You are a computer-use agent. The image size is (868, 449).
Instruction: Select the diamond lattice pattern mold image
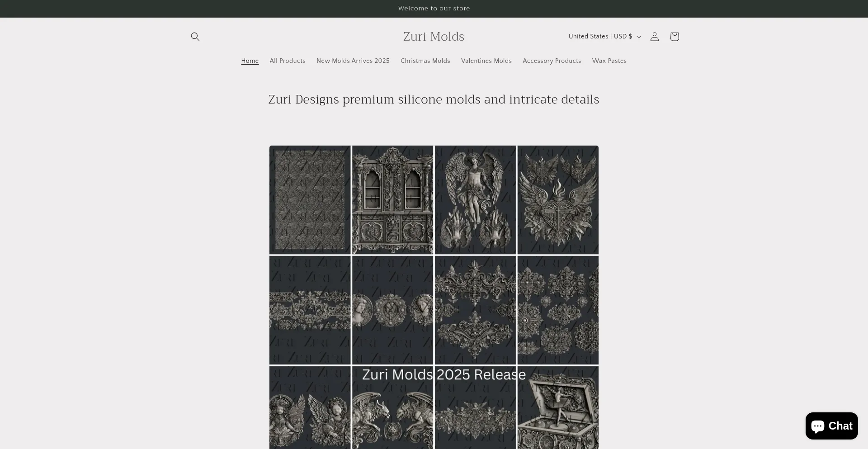310,200
